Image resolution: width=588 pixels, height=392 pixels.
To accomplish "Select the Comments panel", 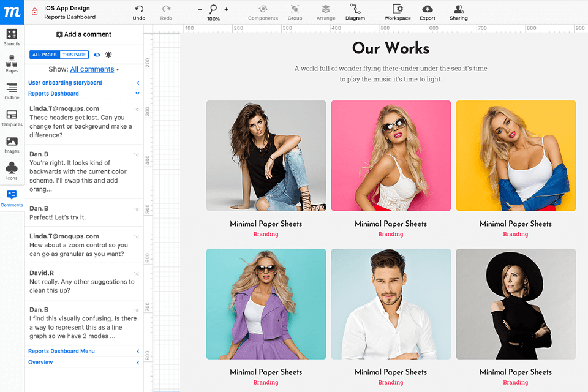I will [12, 199].
